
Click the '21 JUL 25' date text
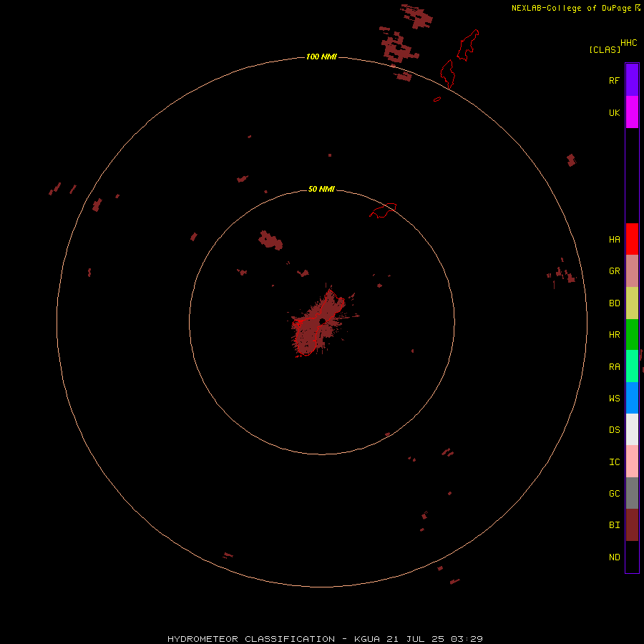coord(415,639)
